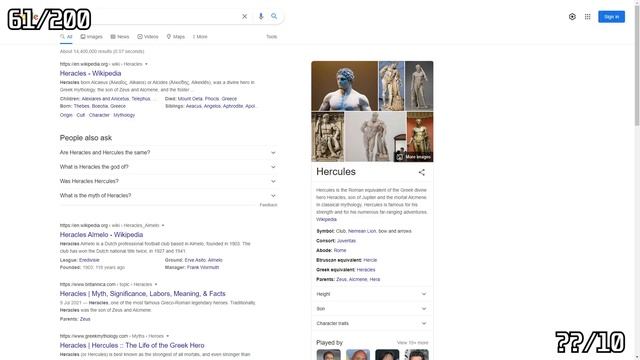Open 'Hercules :: The Life of the Greek Hero'
Screen dimensions: 640x360
132,345
